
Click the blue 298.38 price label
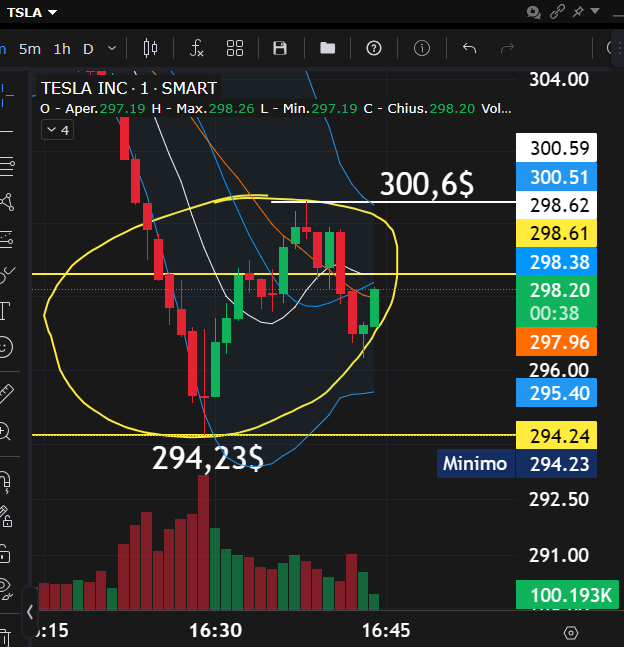556,262
